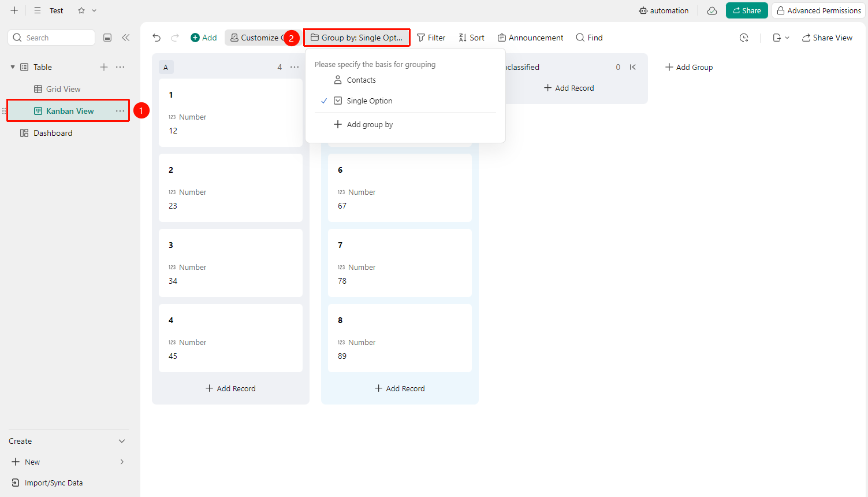Star the Test workspace as favorite

[x=81, y=10]
